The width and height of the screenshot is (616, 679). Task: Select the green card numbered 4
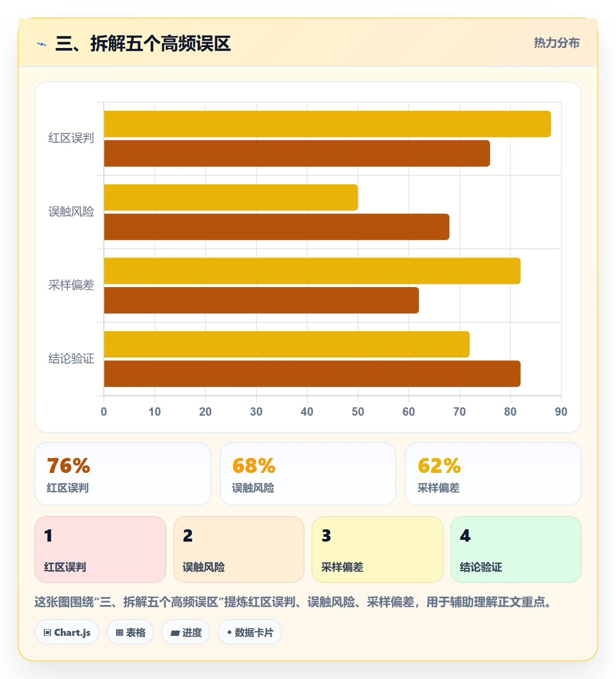[x=516, y=550]
